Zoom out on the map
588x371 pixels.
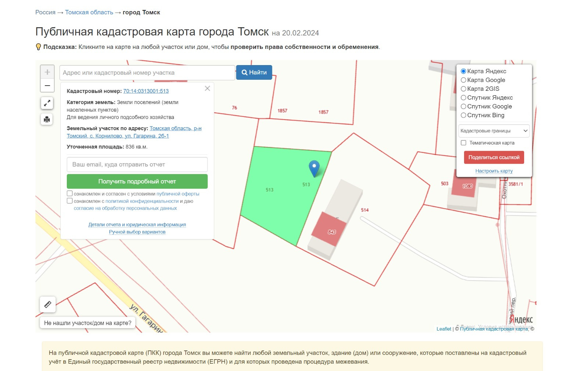[x=47, y=86]
